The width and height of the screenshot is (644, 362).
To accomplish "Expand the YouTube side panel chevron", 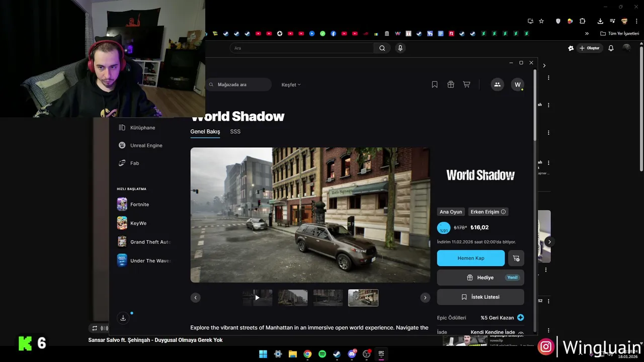I will tap(544, 65).
